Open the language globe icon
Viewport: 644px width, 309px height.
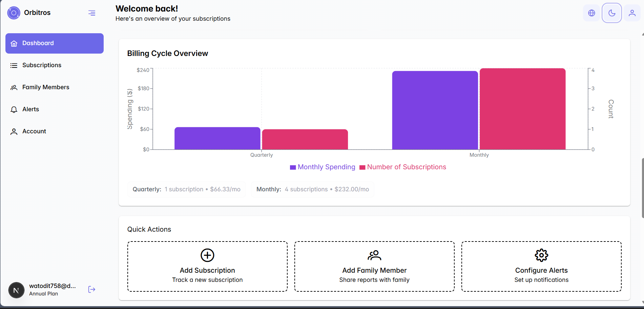coord(591,13)
